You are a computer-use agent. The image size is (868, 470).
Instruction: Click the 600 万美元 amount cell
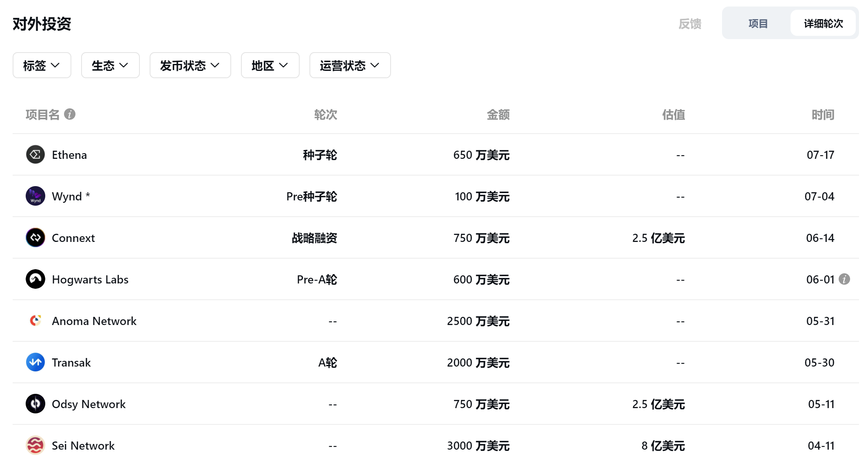(481, 280)
